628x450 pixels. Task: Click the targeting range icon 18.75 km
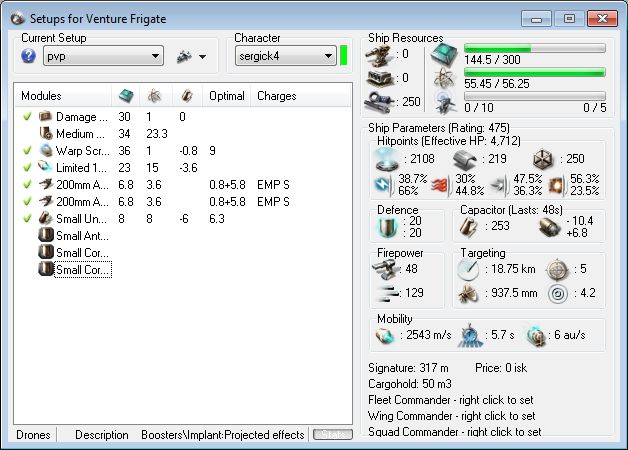(468, 269)
